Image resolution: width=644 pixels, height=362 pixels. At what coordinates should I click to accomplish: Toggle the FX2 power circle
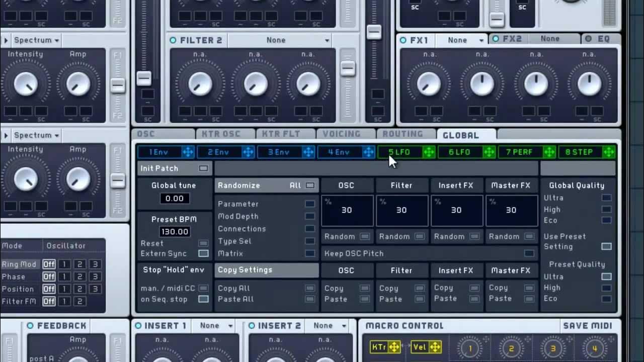pyautogui.click(x=496, y=39)
